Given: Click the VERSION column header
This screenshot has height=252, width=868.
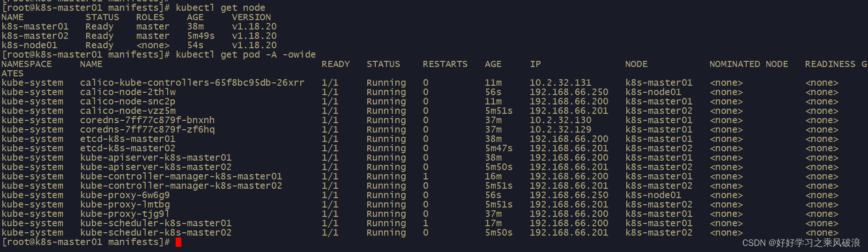Looking at the screenshot, I should pyautogui.click(x=252, y=17).
